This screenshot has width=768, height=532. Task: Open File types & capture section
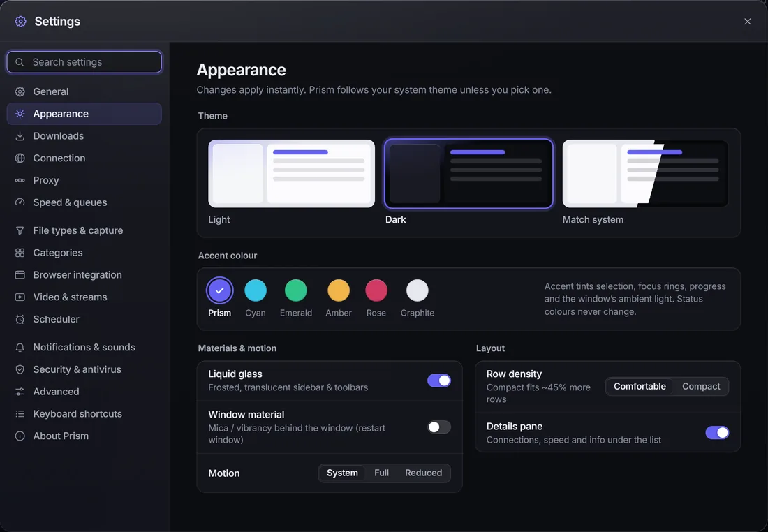[84, 230]
